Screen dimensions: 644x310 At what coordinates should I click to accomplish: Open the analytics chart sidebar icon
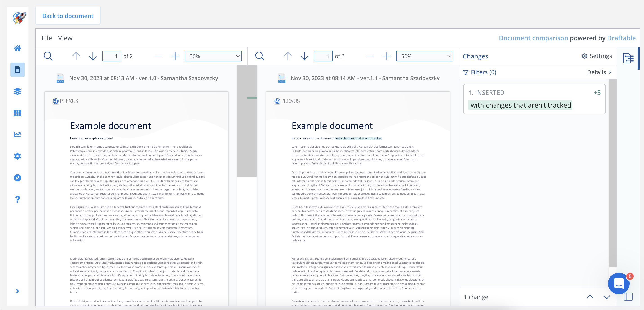click(x=17, y=135)
